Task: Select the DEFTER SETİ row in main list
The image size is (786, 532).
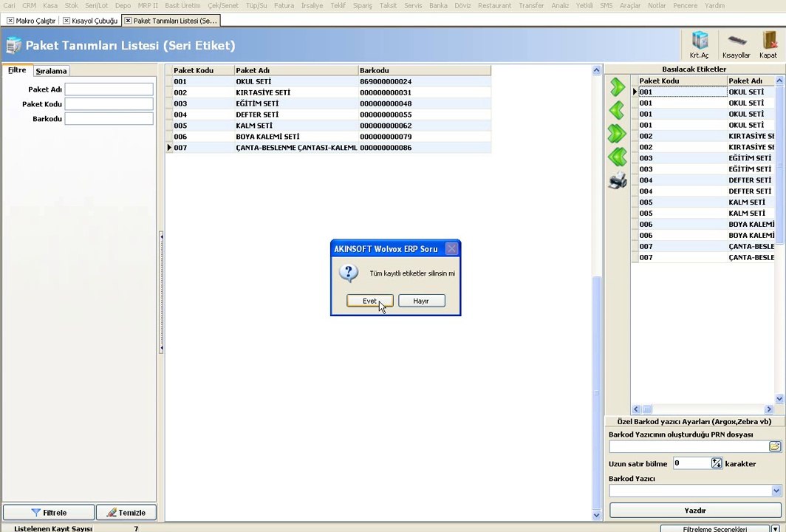Action: pyautogui.click(x=328, y=115)
